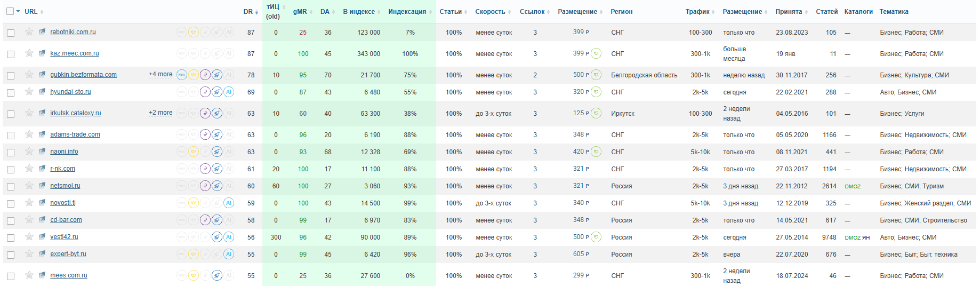This screenshot has width=980, height=286.
Task: Expand +4 more for gubkin.bezformata.com
Action: click(160, 74)
